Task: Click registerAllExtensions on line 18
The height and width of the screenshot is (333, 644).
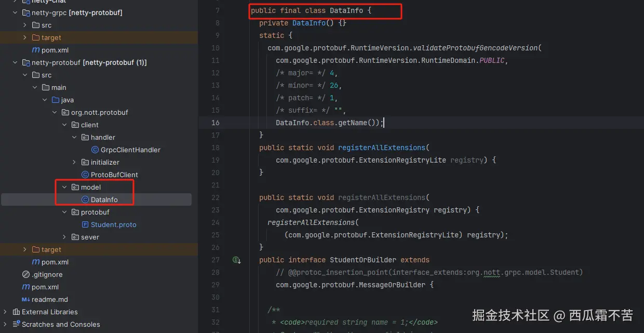Action: click(x=382, y=148)
